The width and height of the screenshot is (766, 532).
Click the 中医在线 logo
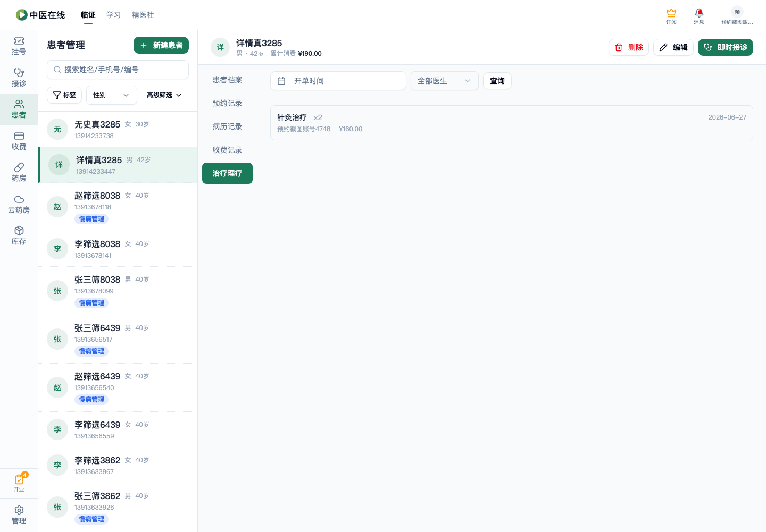click(x=40, y=15)
